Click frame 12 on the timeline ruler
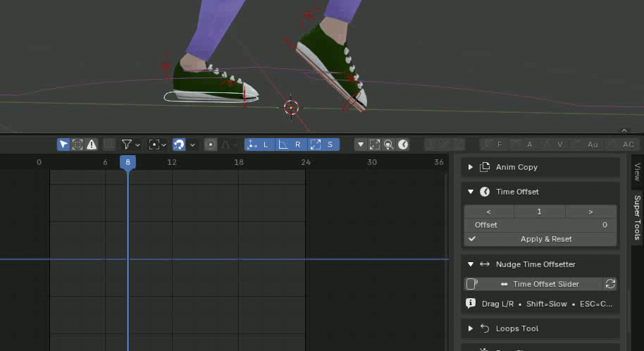 tap(172, 162)
